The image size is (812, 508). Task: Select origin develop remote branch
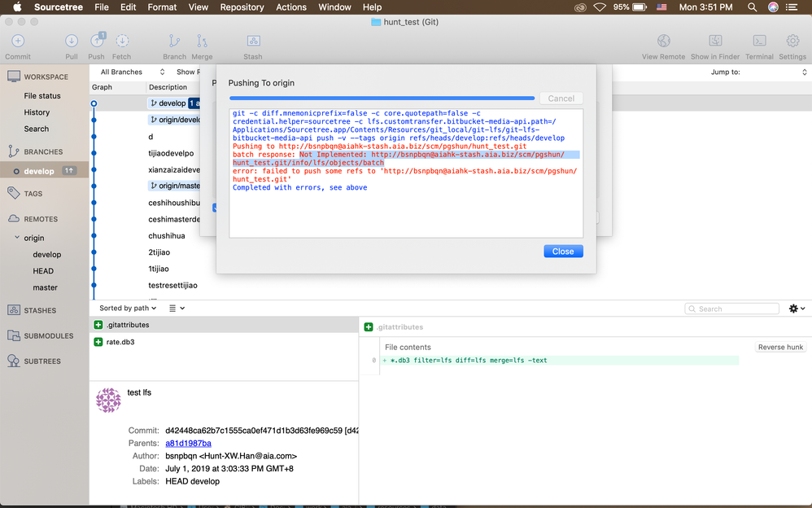46,255
